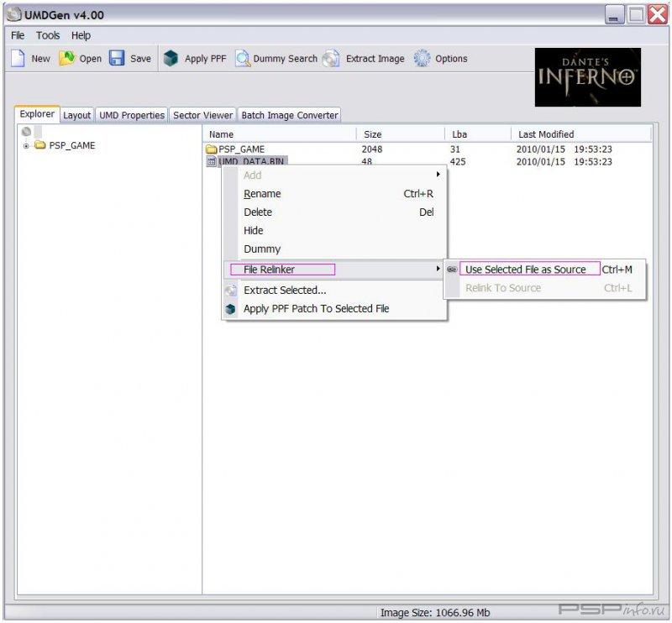672x623 pixels.
Task: Click the PSP_GAME folder icon in file list
Action: coord(212,149)
